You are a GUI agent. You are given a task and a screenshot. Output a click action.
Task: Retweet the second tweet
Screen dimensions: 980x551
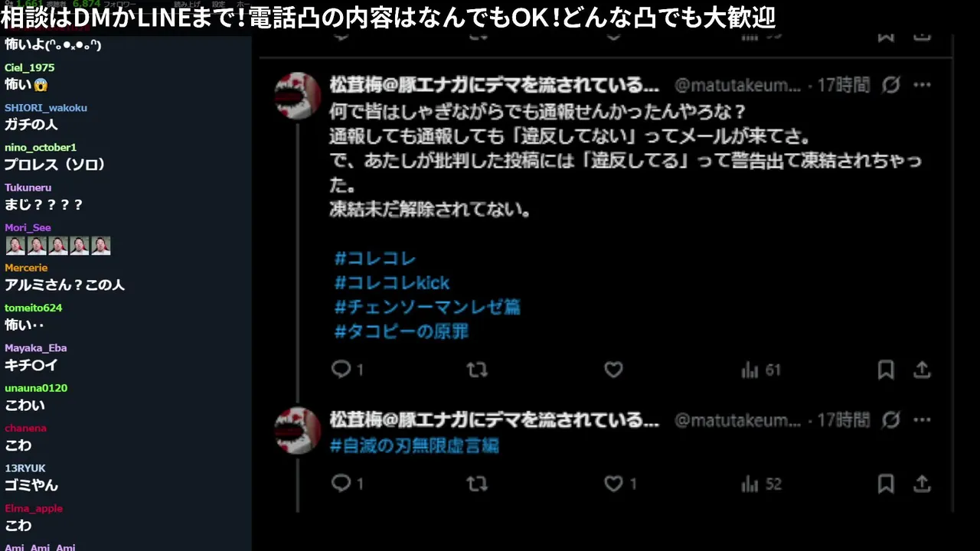[477, 484]
